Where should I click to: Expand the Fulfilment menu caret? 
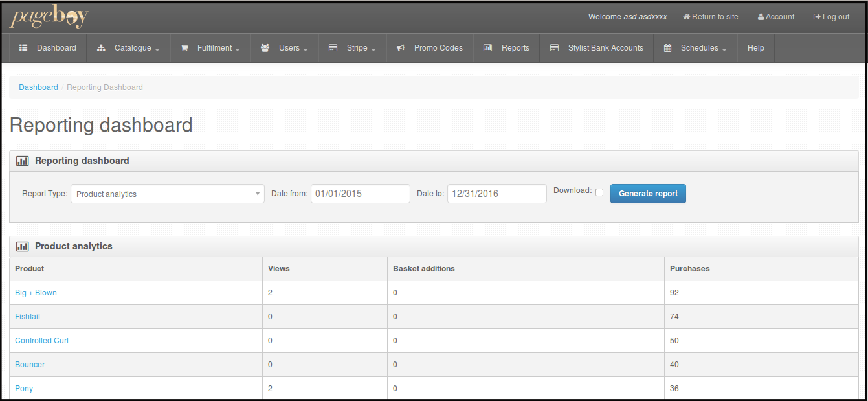tap(238, 49)
